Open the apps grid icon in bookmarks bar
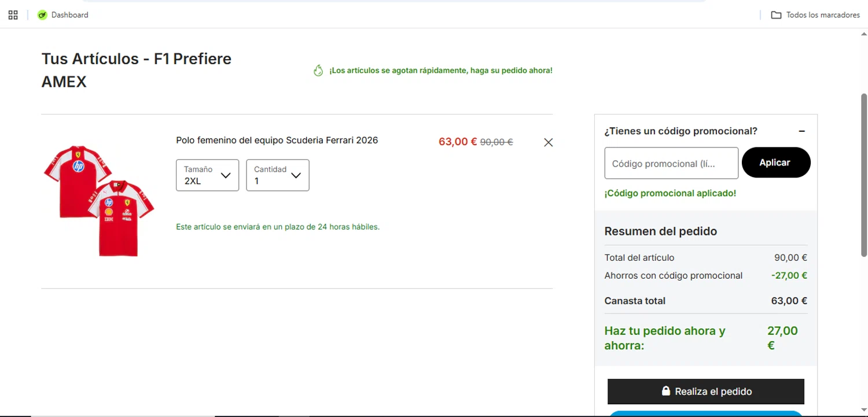This screenshot has height=417, width=868. click(13, 15)
